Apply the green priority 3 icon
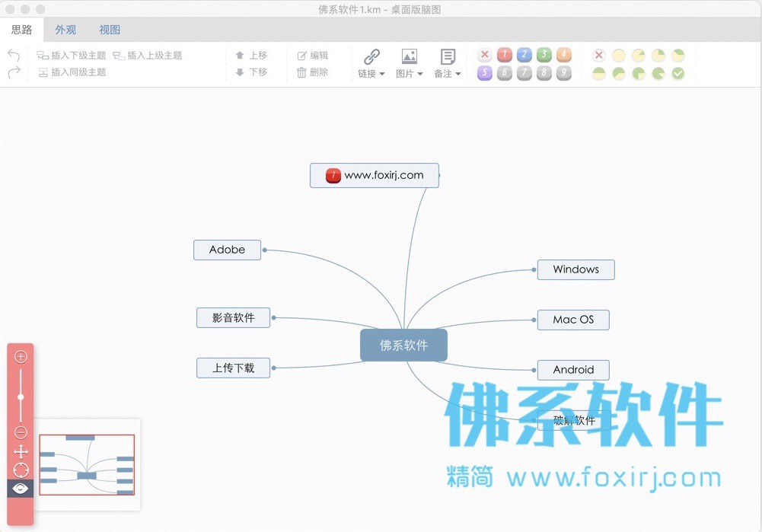 pyautogui.click(x=544, y=54)
